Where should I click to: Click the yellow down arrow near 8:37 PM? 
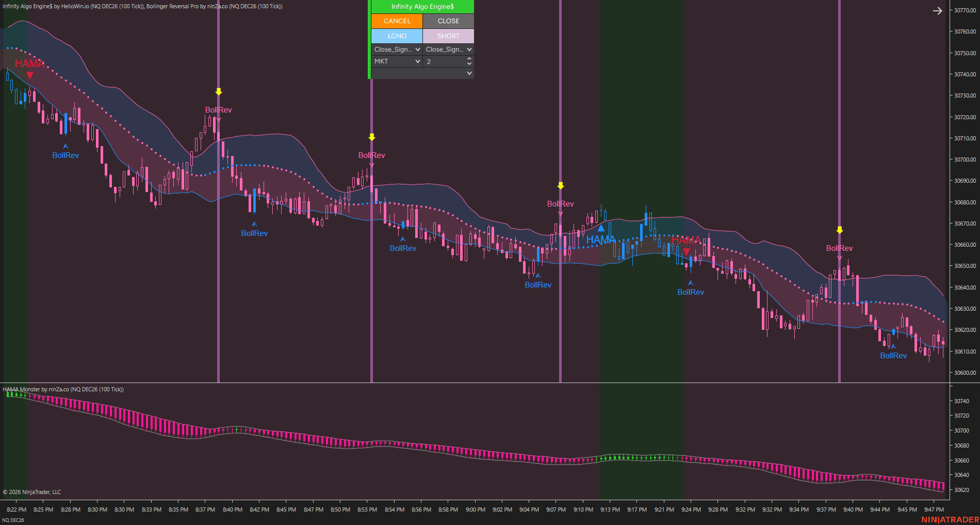click(x=219, y=92)
